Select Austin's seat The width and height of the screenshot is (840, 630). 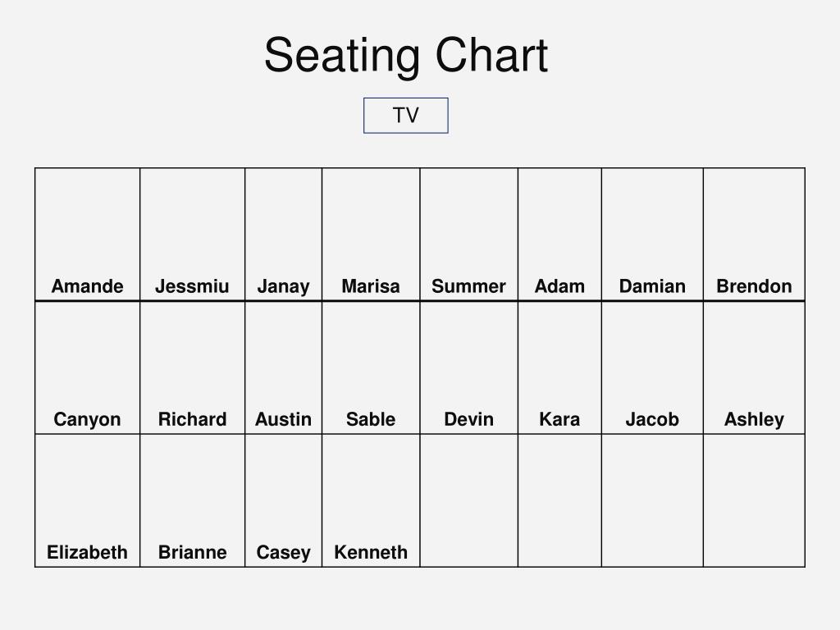pyautogui.click(x=283, y=367)
